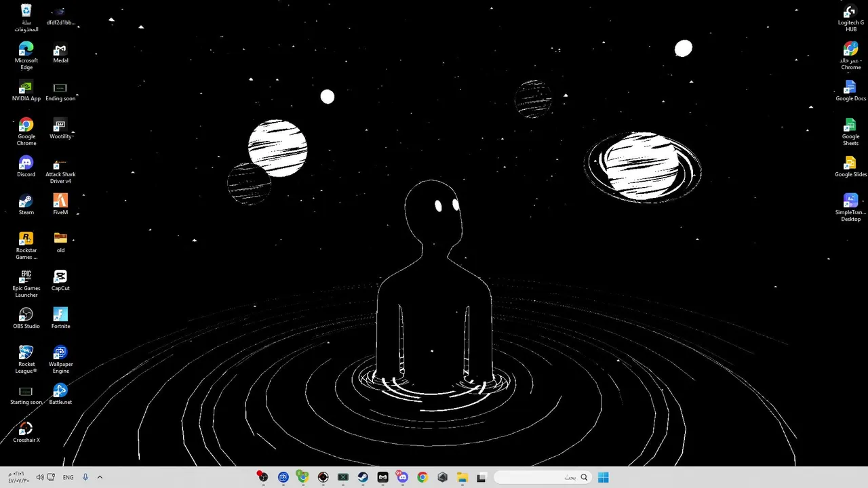Select the Crosshair X desktop shortcut

coord(26,433)
